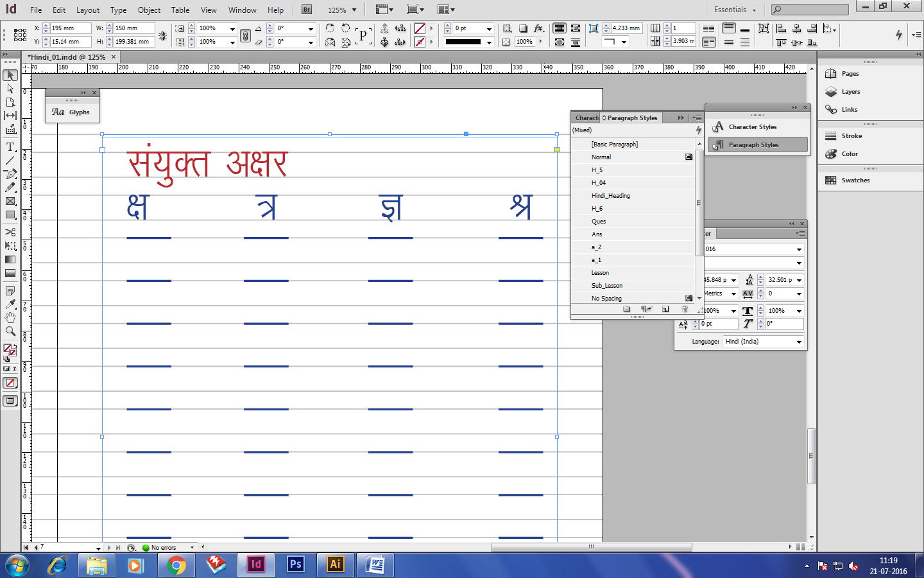Rotate selection 90 degrees clockwise
Screen dimensions: 924x578
[x=330, y=28]
